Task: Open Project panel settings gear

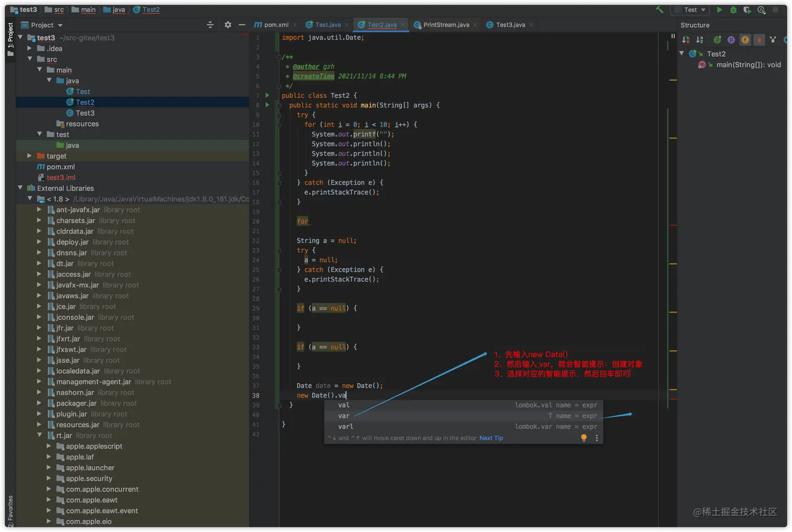Action: (228, 25)
